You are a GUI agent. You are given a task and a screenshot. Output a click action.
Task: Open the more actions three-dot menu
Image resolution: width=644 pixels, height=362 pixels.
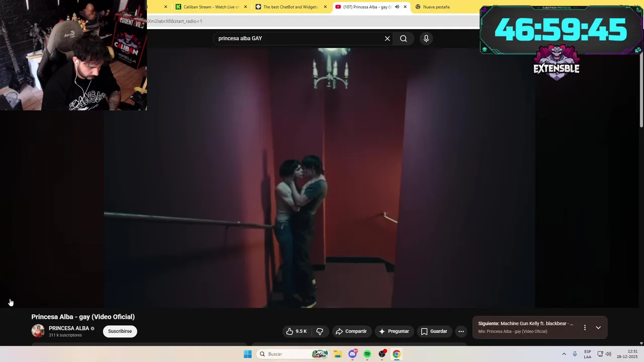pos(461,331)
